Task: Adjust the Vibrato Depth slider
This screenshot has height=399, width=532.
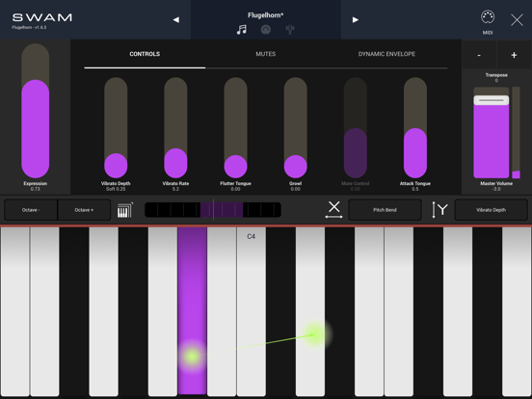Action: tap(116, 127)
